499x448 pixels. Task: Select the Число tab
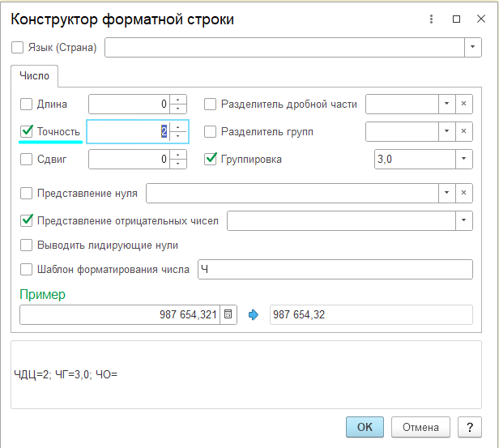pyautogui.click(x=34, y=76)
